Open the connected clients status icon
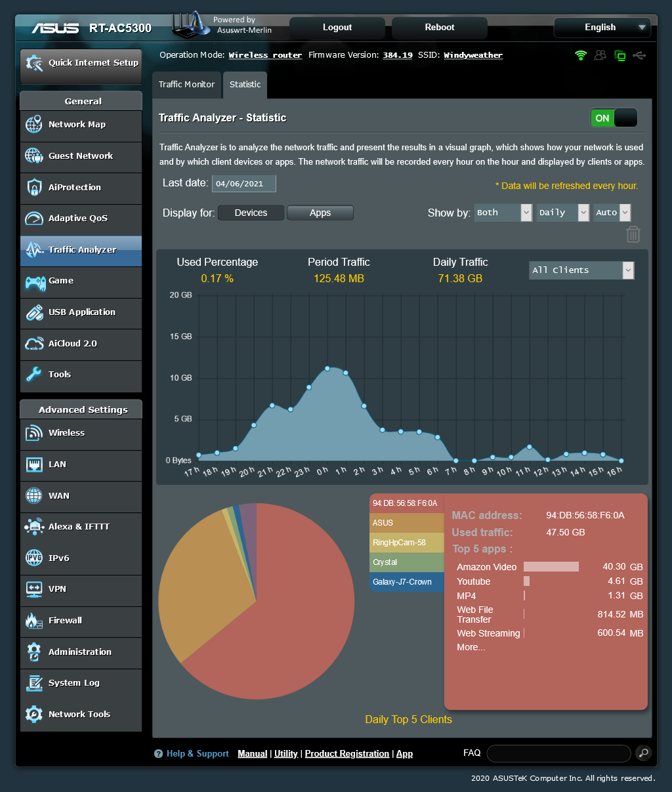Screen dimensions: 672x792 [x=600, y=56]
